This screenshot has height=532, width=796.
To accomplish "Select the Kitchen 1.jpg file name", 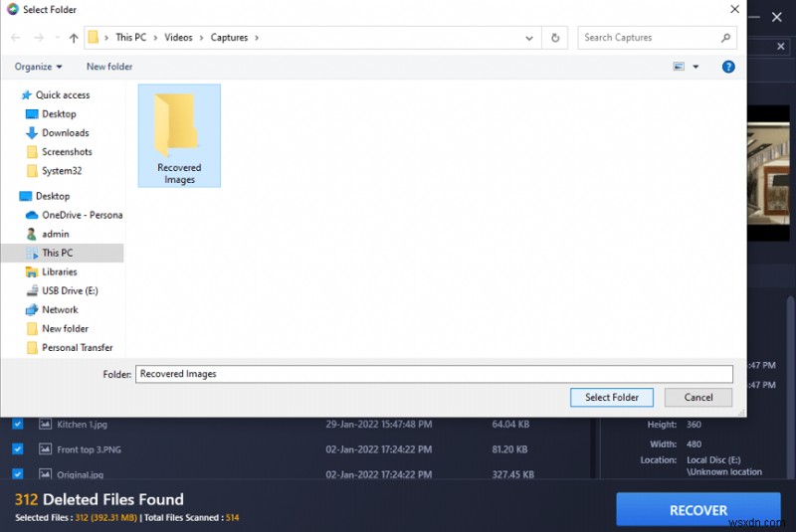I will pyautogui.click(x=82, y=425).
